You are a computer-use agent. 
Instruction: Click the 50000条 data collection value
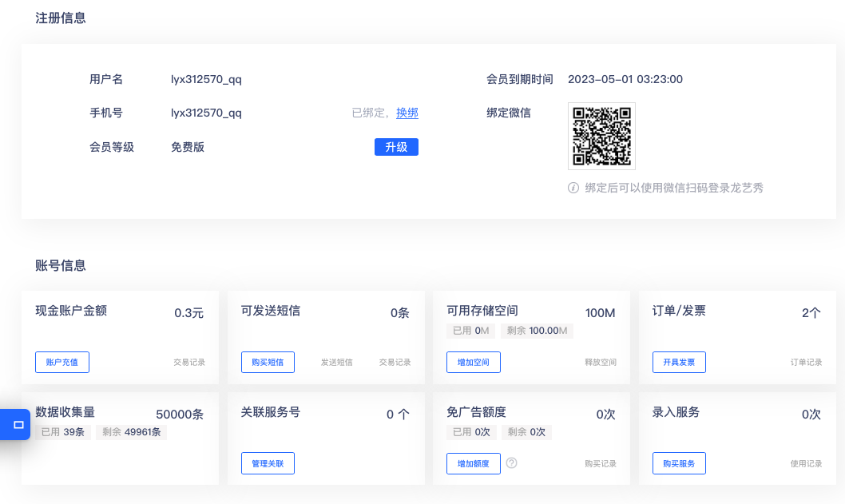click(180, 415)
